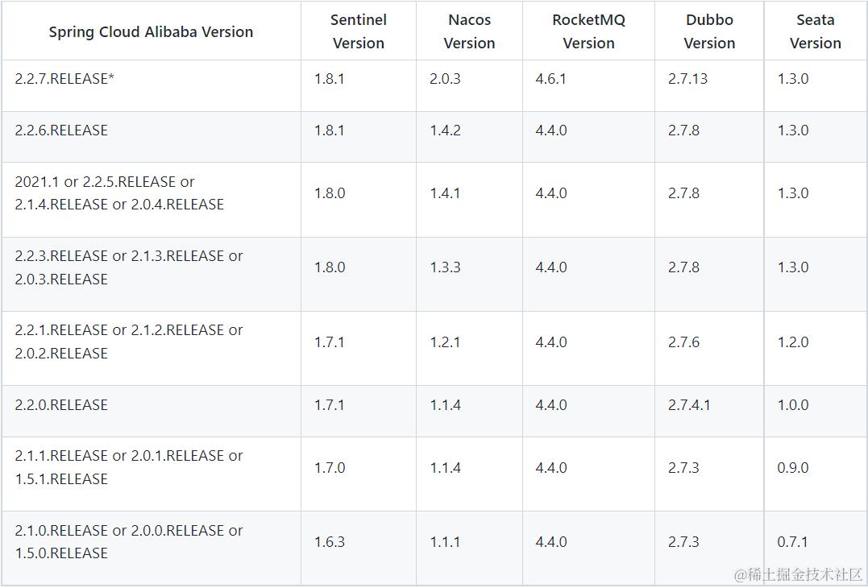This screenshot has width=868, height=588.
Task: Click Nacos version 2.0.3 cell
Action: 445,79
